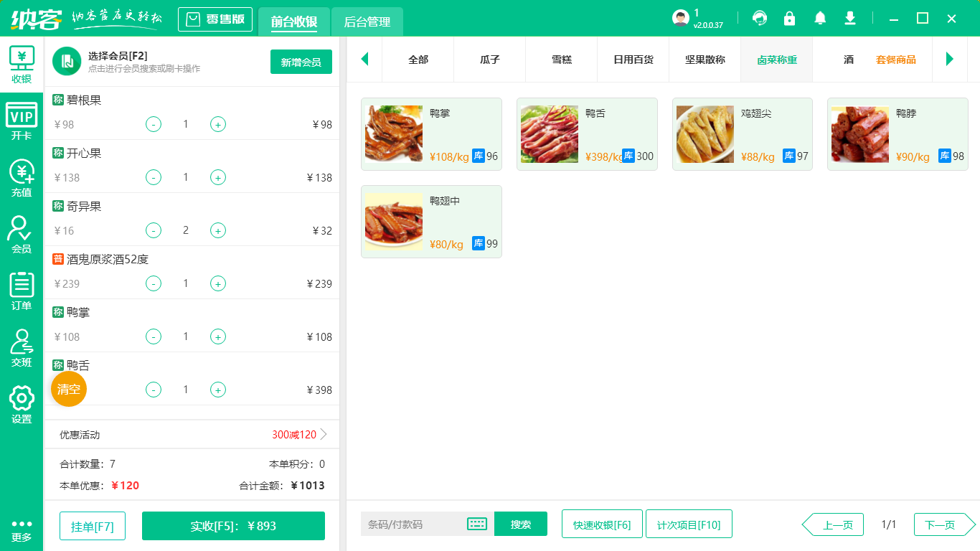Click the 鸭翅中 product thumbnail
The image size is (980, 551).
pos(393,221)
